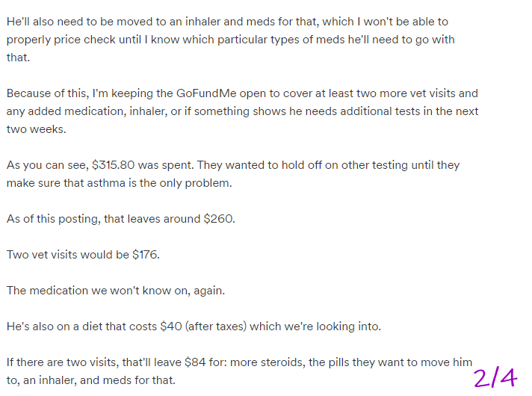Click the phrase 'As you can see'
Screen dimensions: 532x396
[48, 165]
